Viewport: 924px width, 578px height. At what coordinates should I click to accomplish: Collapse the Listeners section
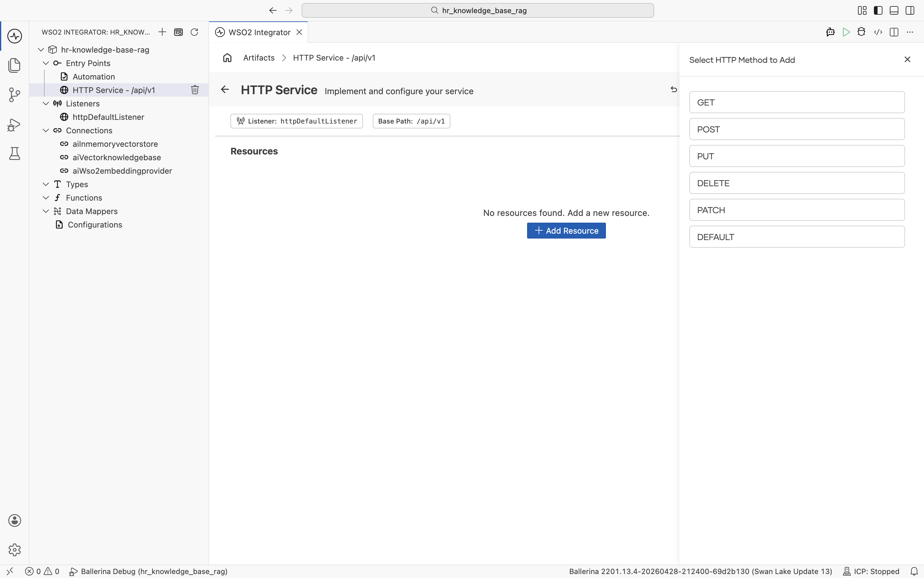[x=46, y=104]
